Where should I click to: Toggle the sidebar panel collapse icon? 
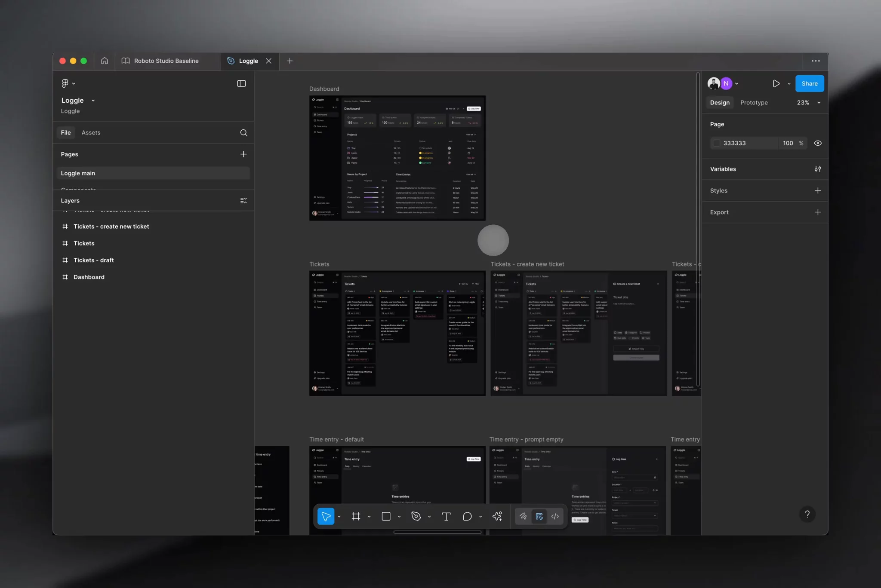click(x=241, y=83)
